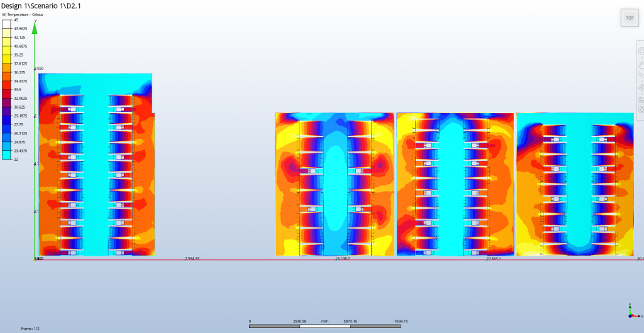This screenshot has height=333, width=644.
Task: Click the orange 37.8125 to 36.375 legend band
Action: click(7, 68)
